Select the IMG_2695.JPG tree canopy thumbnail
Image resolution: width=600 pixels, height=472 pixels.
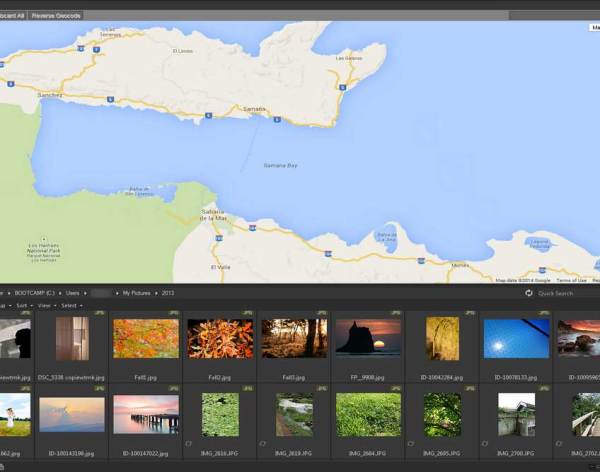coord(442,415)
